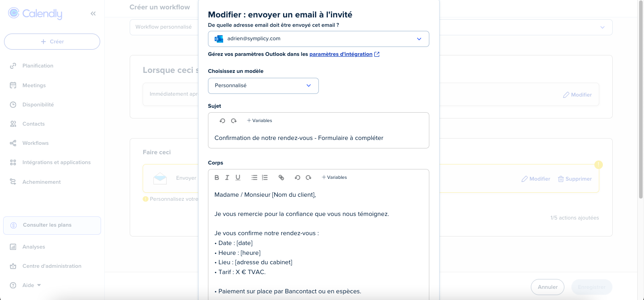Viewport: 644px width, 300px height.
Task: Toggle bold formatting in body editor
Action: [217, 177]
